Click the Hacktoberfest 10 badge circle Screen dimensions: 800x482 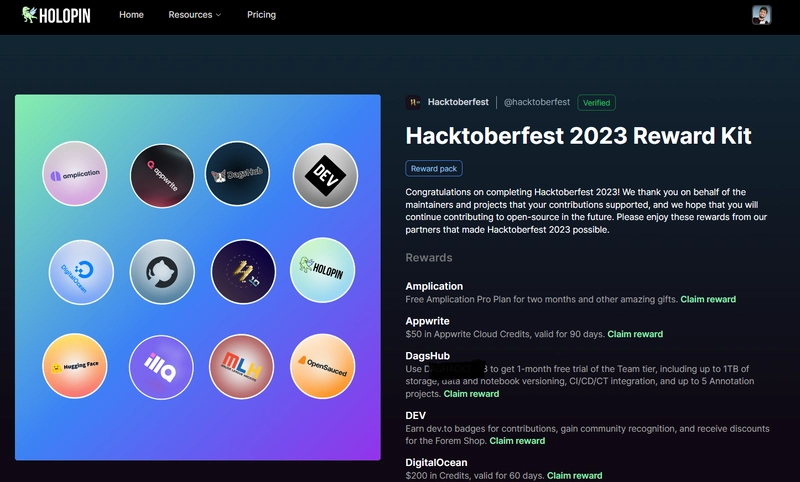(x=243, y=272)
